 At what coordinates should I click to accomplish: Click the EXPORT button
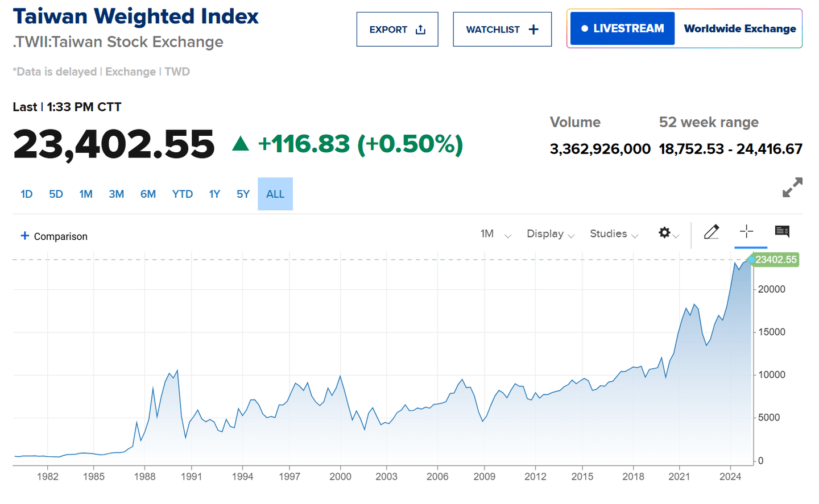coord(397,28)
